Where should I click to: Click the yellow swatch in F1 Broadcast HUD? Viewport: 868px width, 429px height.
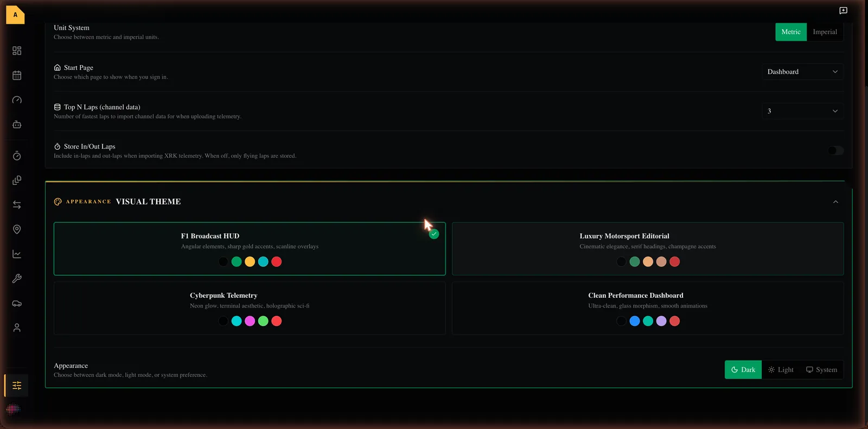(x=250, y=262)
